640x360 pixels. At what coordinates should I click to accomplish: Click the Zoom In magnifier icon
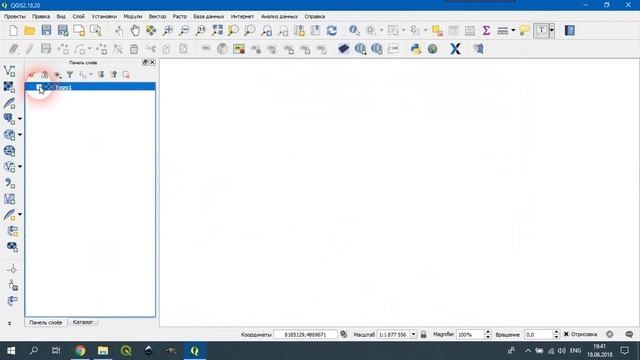point(168,31)
